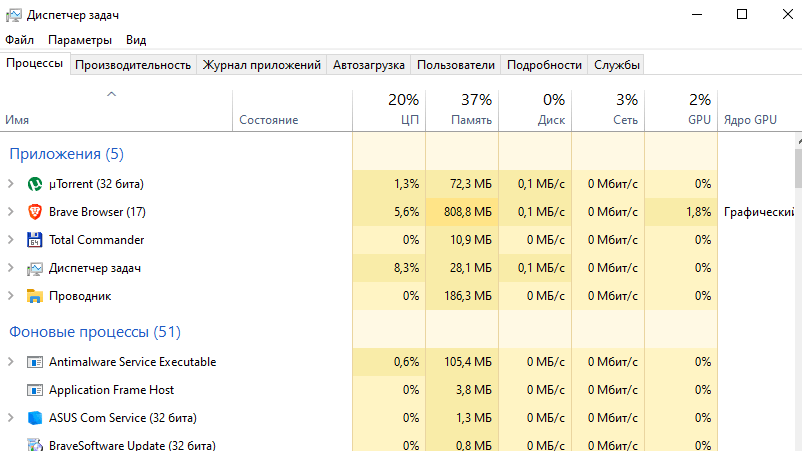
Task: Click the Application Frame Host icon
Action: [35, 390]
